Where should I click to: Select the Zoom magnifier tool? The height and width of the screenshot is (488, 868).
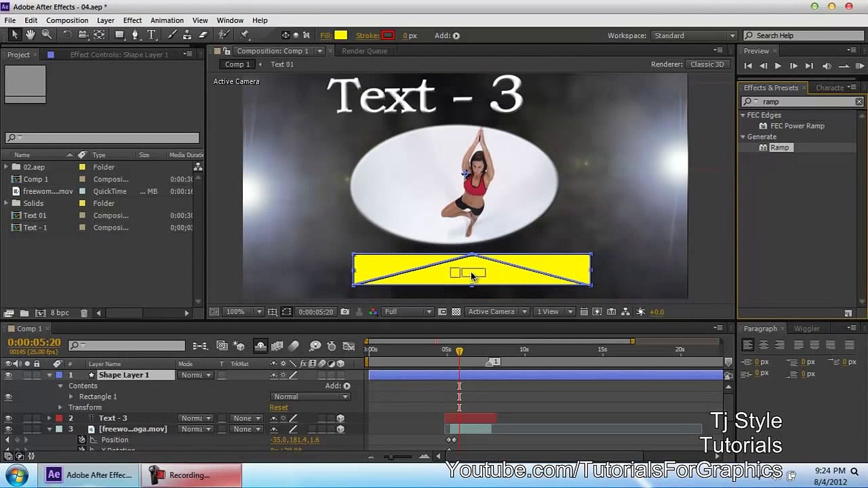pyautogui.click(x=47, y=35)
